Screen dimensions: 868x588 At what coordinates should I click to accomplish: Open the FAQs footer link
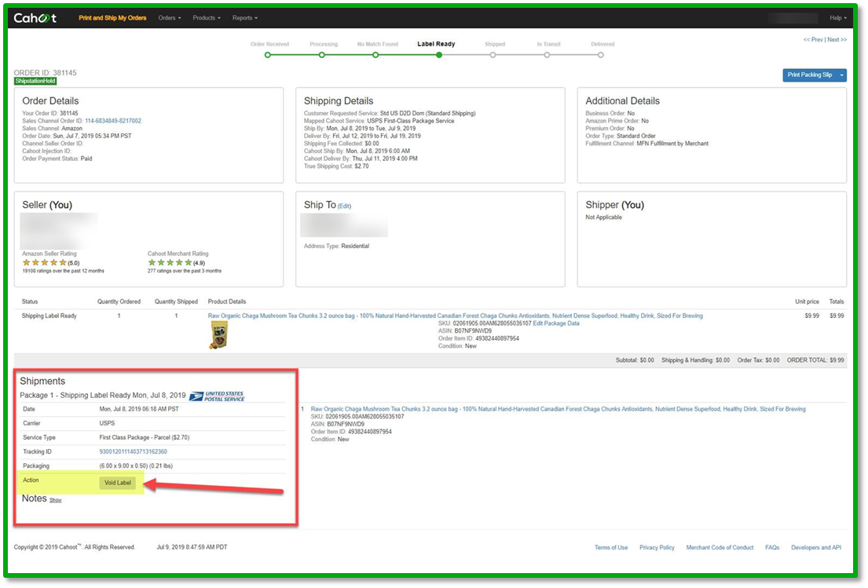point(772,548)
